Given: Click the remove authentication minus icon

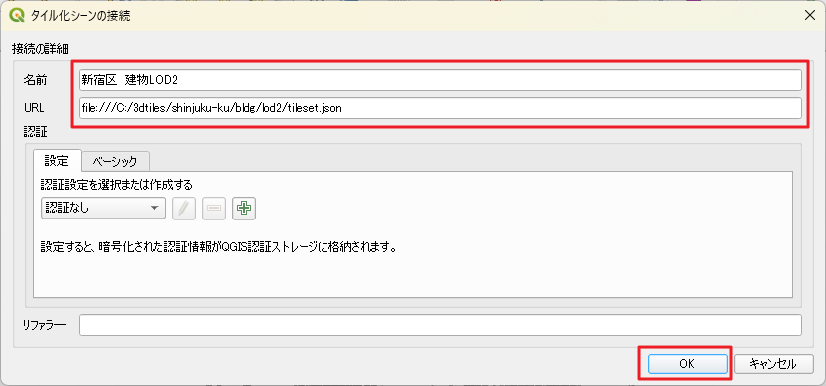Looking at the screenshot, I should [214, 208].
